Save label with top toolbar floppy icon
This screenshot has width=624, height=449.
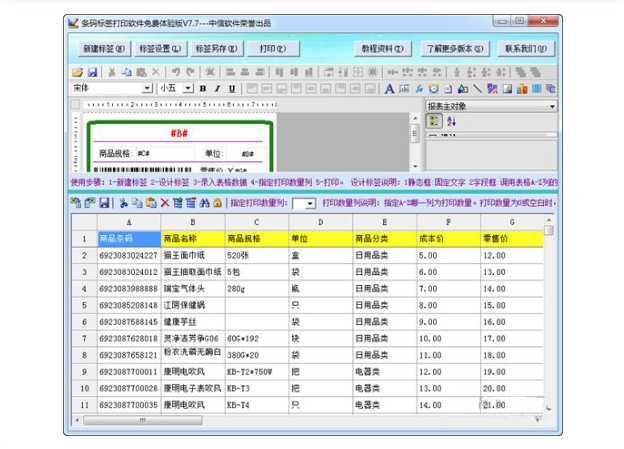coord(92,72)
